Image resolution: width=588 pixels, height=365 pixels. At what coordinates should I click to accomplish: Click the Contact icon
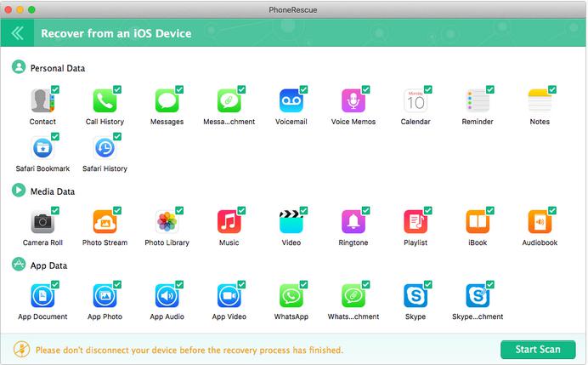42,100
